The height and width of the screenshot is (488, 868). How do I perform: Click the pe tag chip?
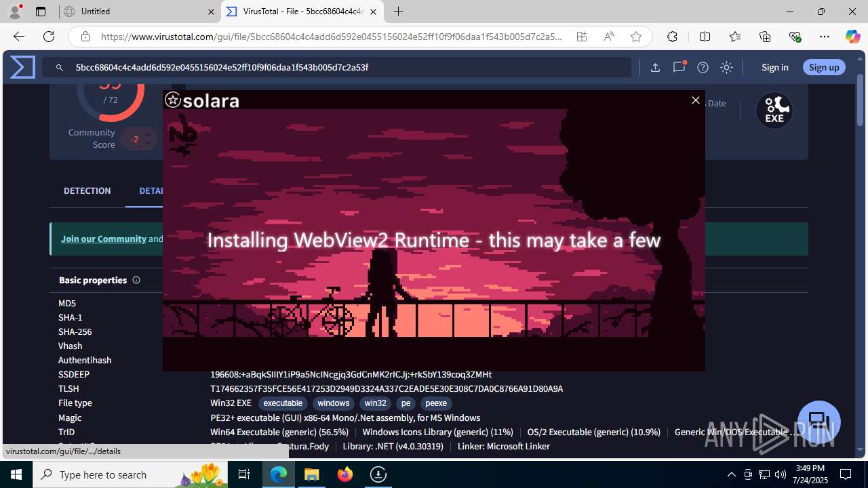pos(406,403)
